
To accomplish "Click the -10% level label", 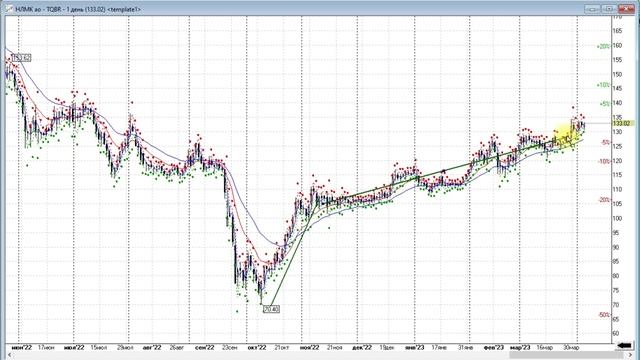I will pyautogui.click(x=604, y=161).
